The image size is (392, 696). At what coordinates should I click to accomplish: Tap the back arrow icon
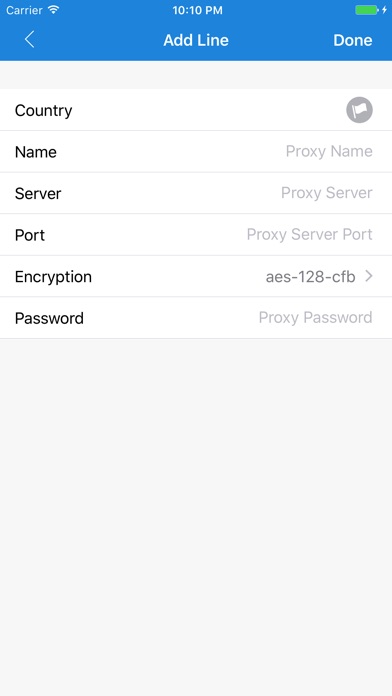[29, 40]
